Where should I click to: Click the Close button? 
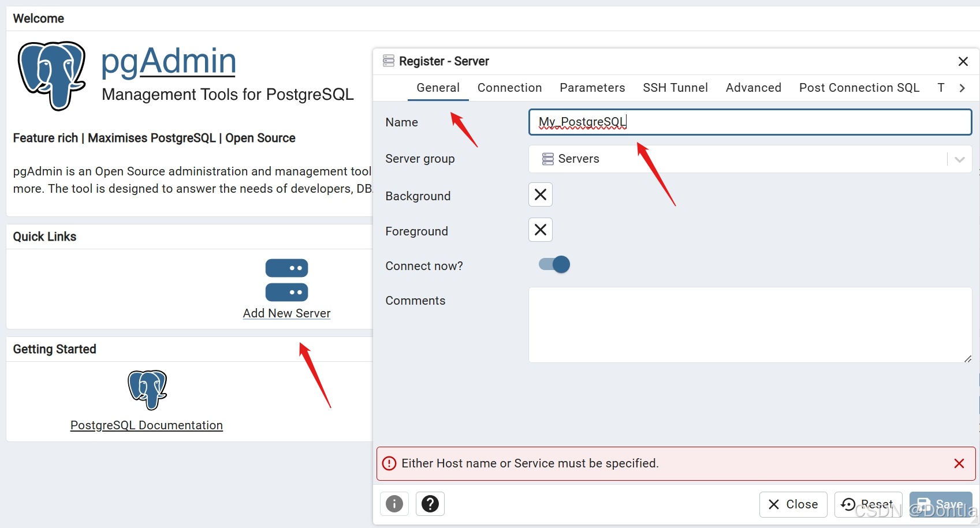click(793, 504)
